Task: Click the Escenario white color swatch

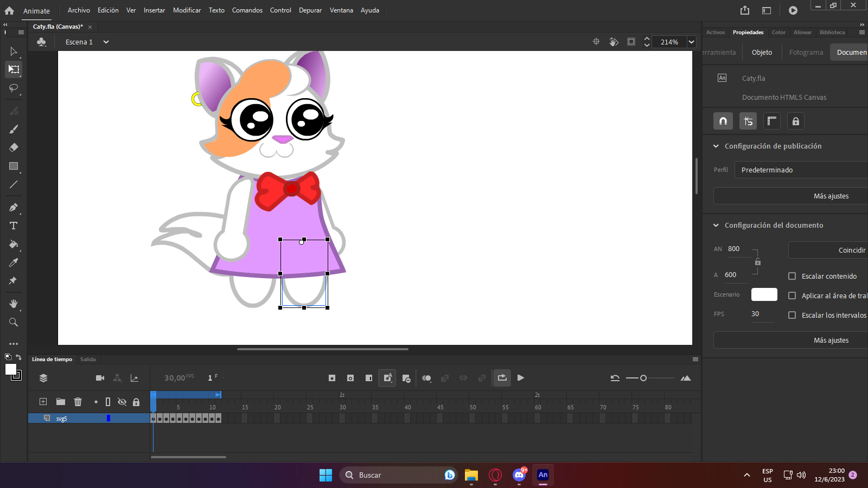Action: (764, 294)
